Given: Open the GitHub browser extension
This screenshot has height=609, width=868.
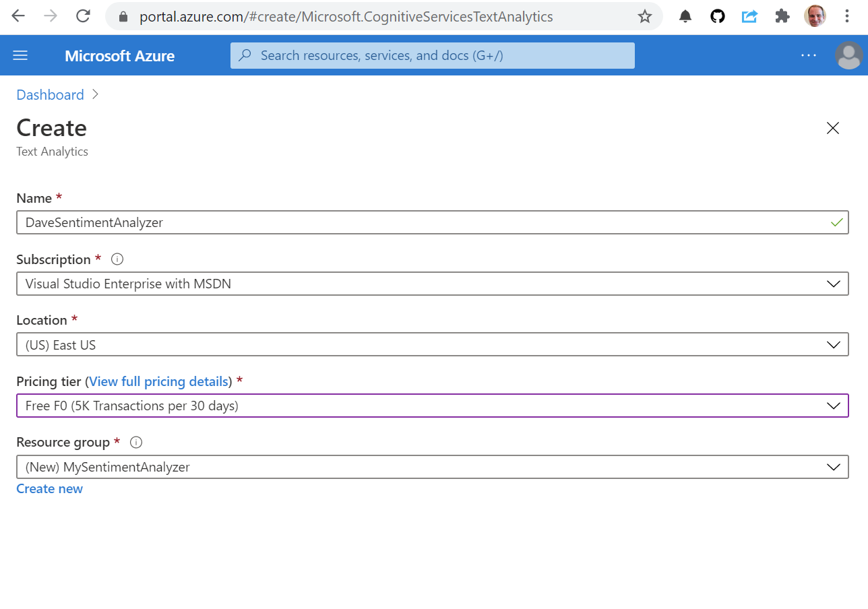Looking at the screenshot, I should (x=717, y=15).
